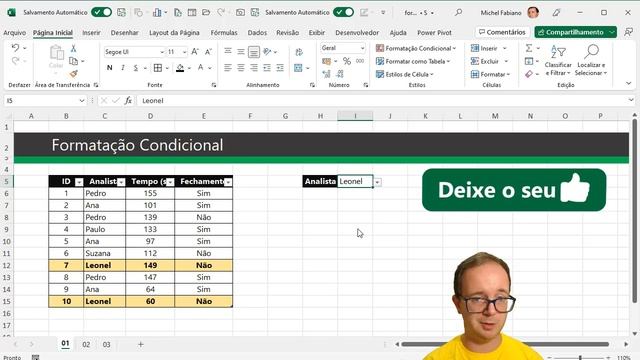This screenshot has width=640, height=360.
Task: Click the thousands separator 000 icon
Action: [360, 61]
